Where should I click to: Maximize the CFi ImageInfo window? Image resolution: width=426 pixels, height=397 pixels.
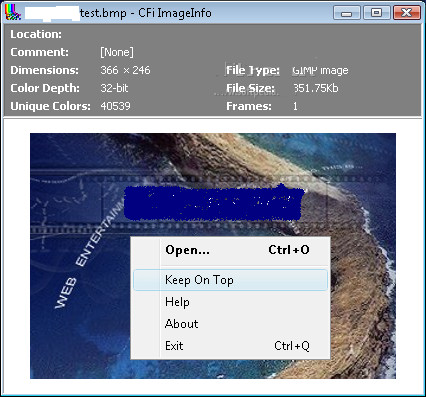tap(377, 13)
